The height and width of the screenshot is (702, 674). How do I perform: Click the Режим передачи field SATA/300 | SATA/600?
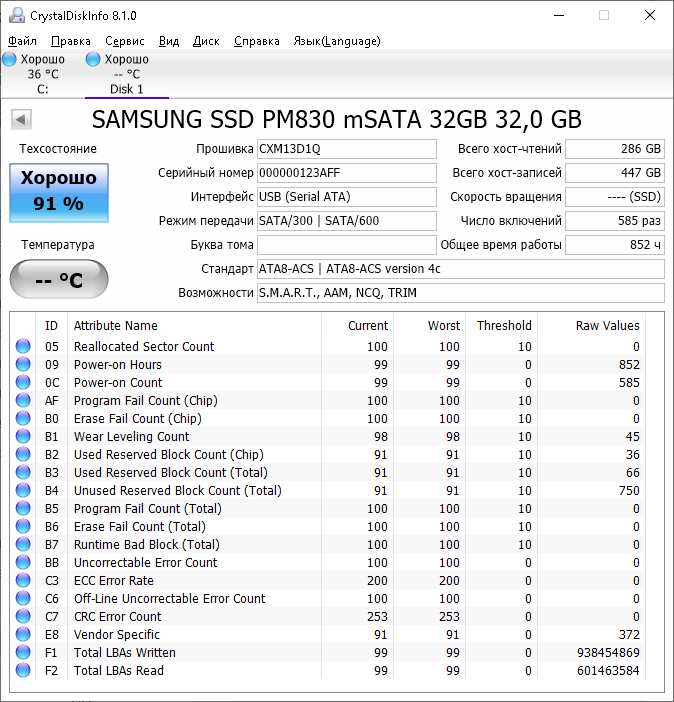point(347,221)
